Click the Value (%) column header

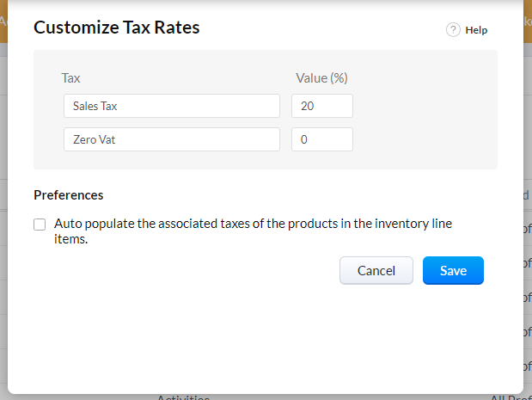pos(321,78)
